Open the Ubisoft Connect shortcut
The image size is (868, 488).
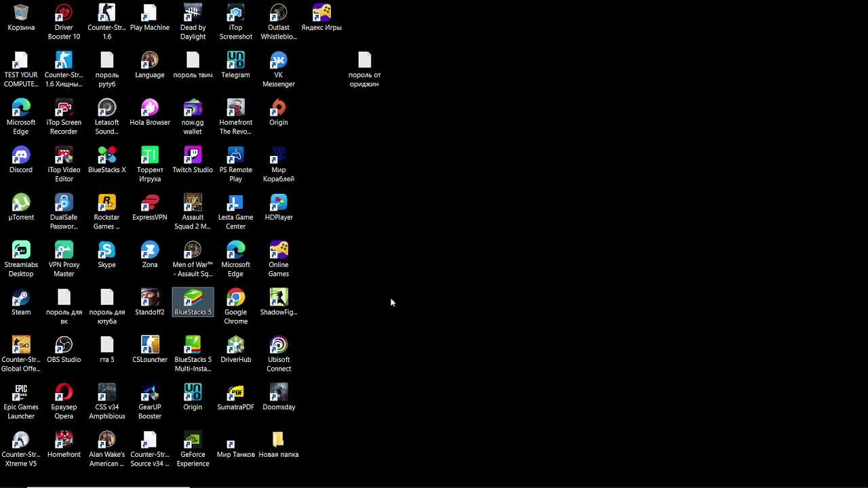279,354
